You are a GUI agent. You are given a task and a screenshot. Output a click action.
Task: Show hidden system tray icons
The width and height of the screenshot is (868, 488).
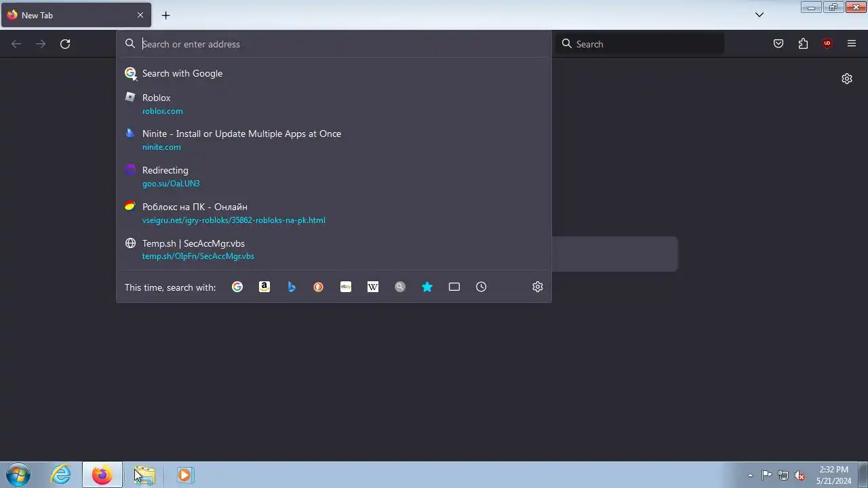click(750, 475)
